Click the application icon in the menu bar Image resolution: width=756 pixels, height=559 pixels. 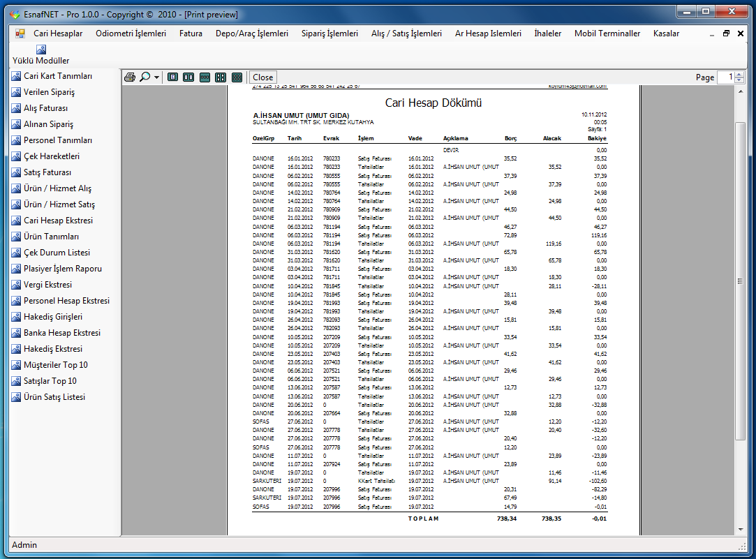tap(20, 33)
